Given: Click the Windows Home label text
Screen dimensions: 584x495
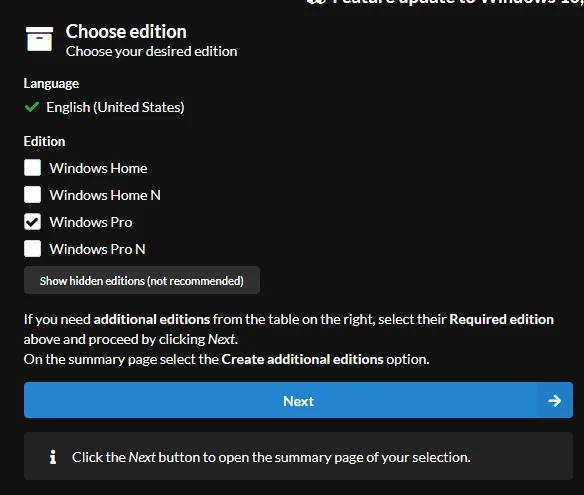Looking at the screenshot, I should coord(98,168).
